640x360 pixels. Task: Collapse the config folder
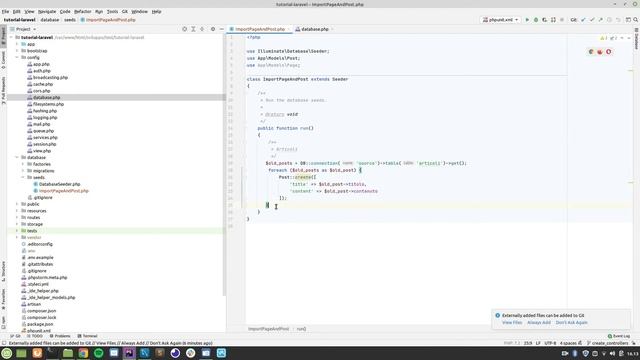[x=17, y=58]
